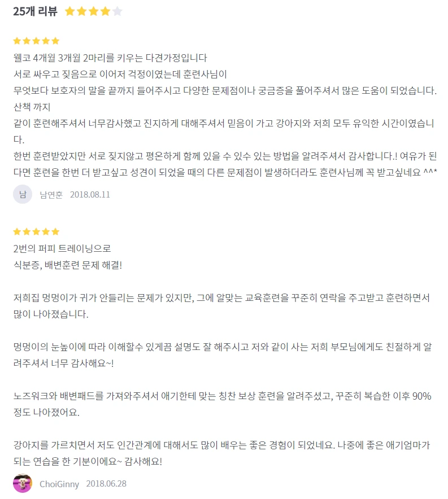Click the date 2018.08.11
Viewport: 448px width, 499px height.
pos(90,194)
